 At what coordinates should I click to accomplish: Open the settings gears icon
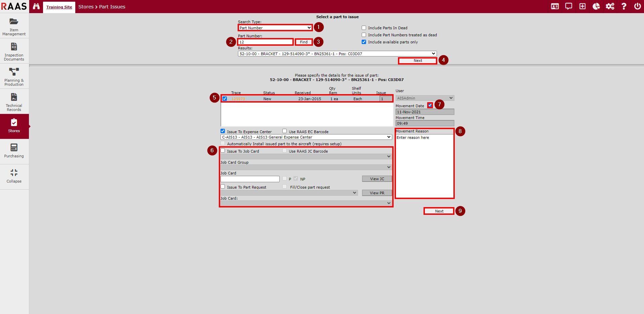tap(610, 6)
